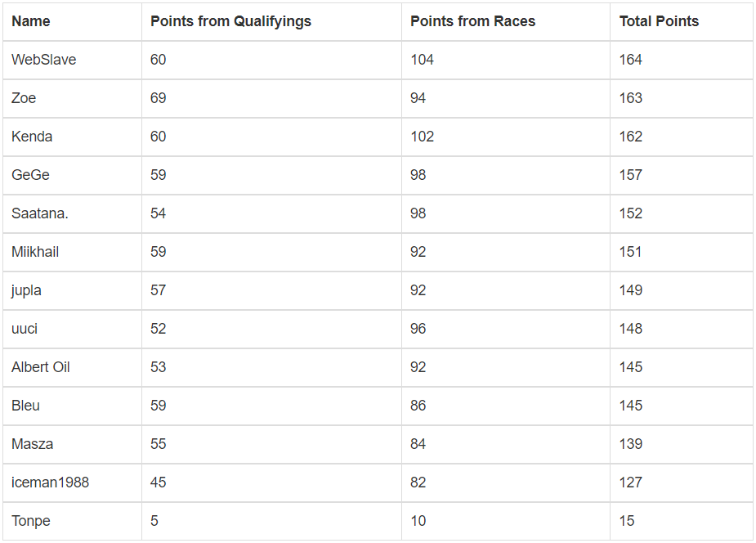Select the jupla name cell
This screenshot has height=543, width=756.
click(x=26, y=290)
